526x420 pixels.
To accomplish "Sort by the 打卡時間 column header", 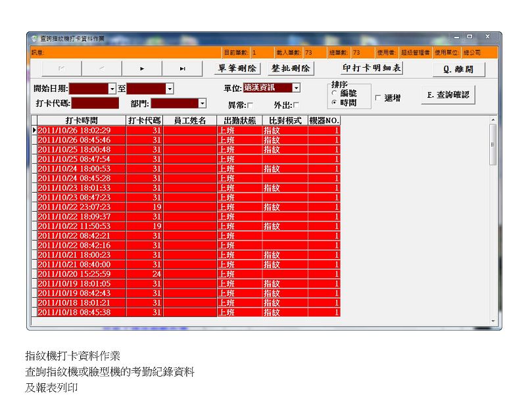I will [x=82, y=120].
